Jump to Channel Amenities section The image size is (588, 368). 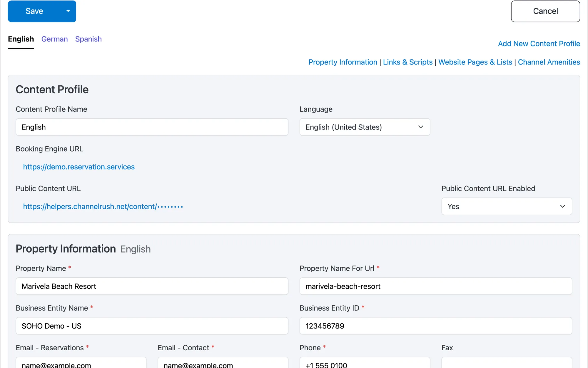549,62
